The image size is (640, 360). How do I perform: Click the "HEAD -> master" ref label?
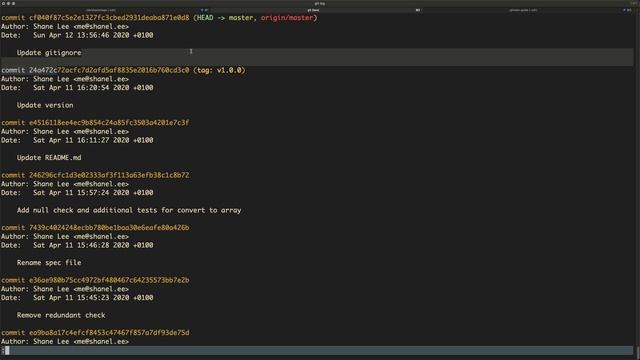coord(224,18)
